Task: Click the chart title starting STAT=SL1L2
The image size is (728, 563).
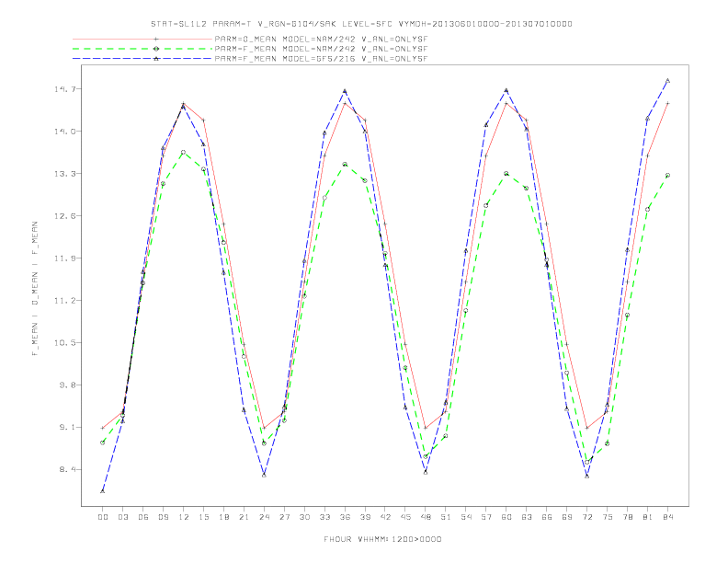Action: pos(361,24)
